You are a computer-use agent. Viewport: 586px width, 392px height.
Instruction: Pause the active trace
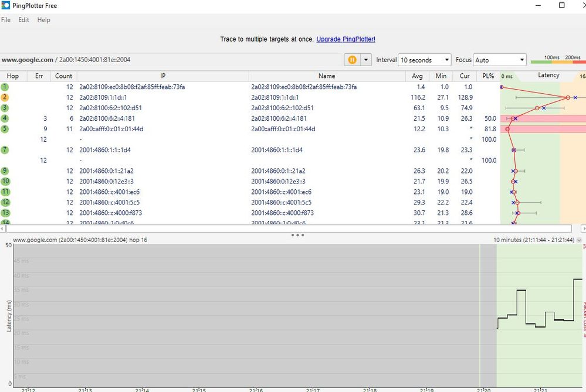point(353,60)
